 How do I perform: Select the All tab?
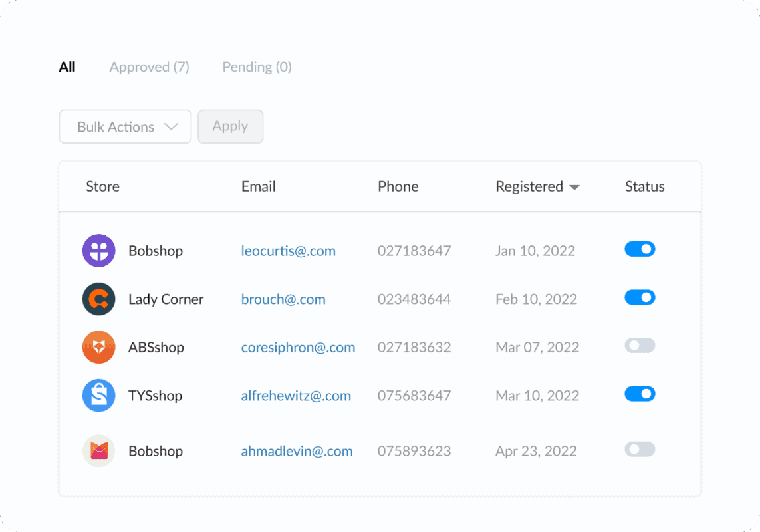(x=67, y=67)
